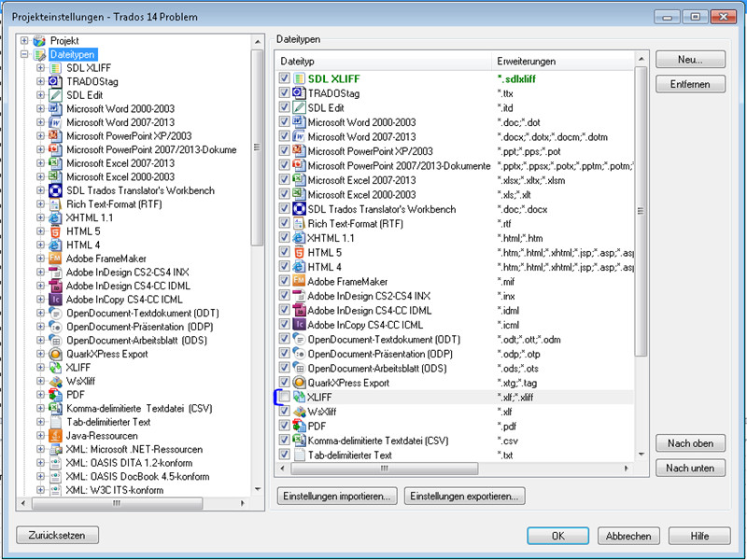
Task: Enable the XLIFF file type checkbox
Action: click(285, 397)
